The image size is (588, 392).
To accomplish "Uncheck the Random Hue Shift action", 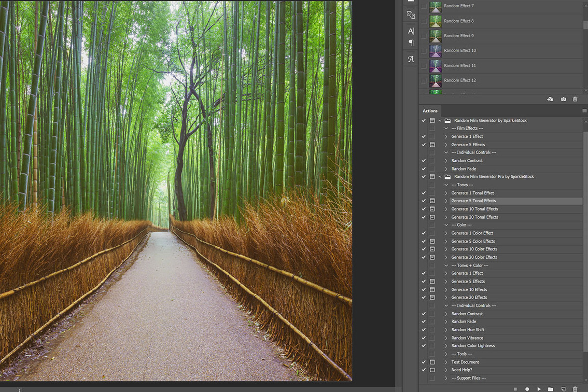I will pos(424,330).
